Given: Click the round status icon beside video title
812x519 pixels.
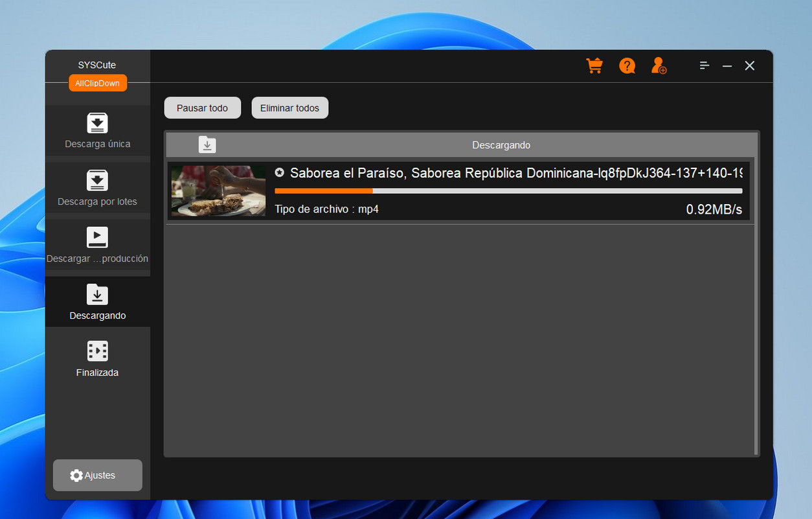Looking at the screenshot, I should [279, 172].
